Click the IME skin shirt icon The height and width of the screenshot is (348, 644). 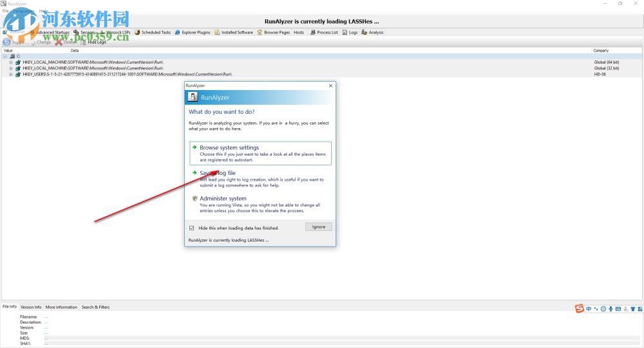tap(633, 309)
